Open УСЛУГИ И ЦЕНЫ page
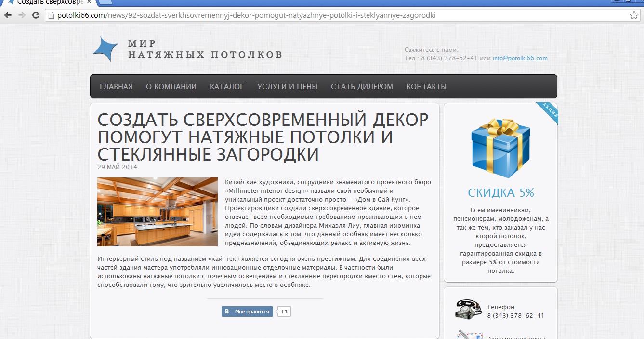Viewport: 644px width, 339px height. (x=287, y=87)
